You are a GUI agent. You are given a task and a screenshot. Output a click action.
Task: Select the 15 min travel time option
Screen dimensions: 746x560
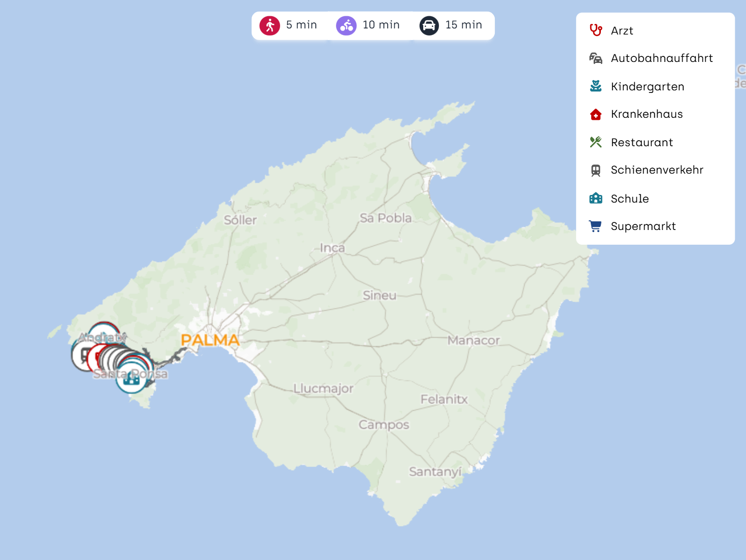(x=463, y=25)
